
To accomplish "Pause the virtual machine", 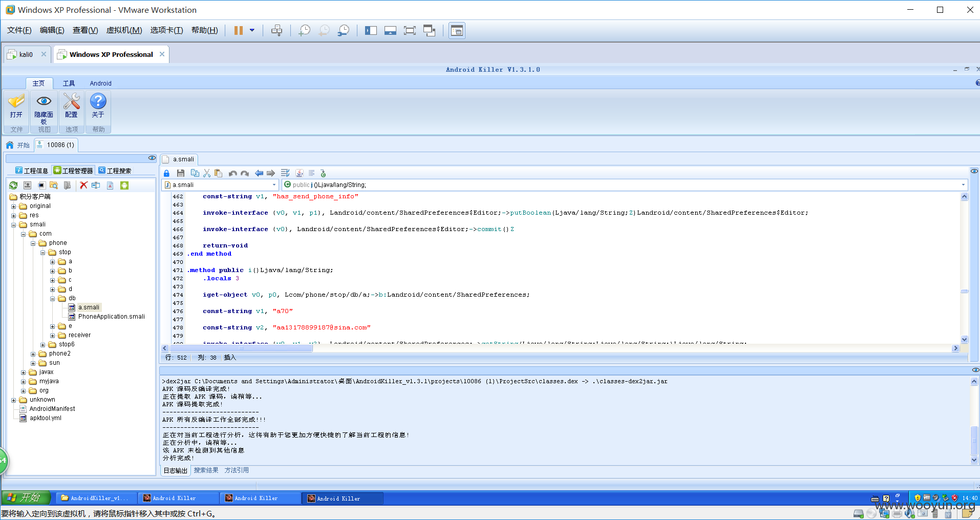I will [x=238, y=30].
